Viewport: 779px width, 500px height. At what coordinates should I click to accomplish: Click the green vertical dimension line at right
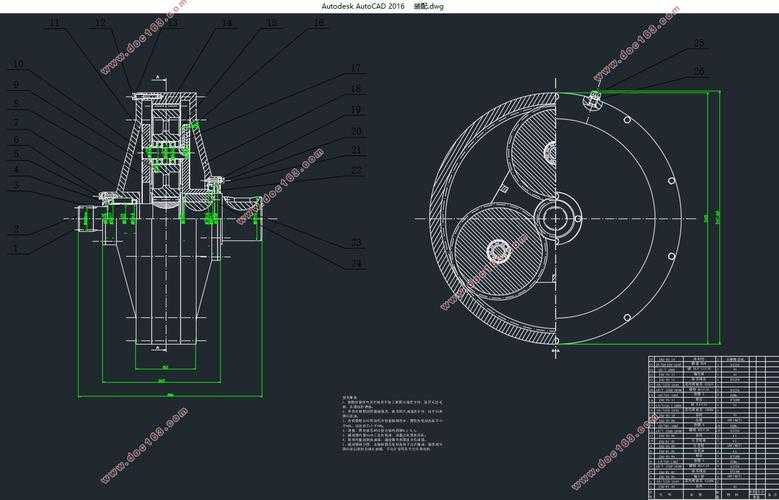click(719, 218)
